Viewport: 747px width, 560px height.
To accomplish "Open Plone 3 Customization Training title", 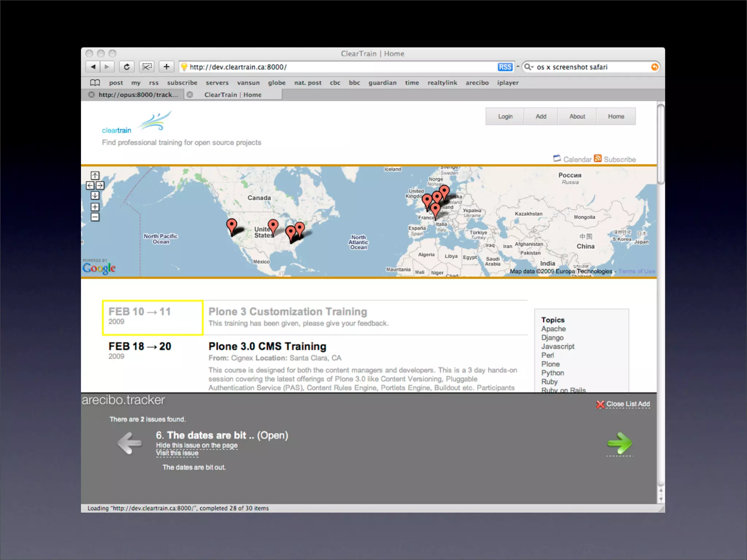I will pyautogui.click(x=288, y=312).
